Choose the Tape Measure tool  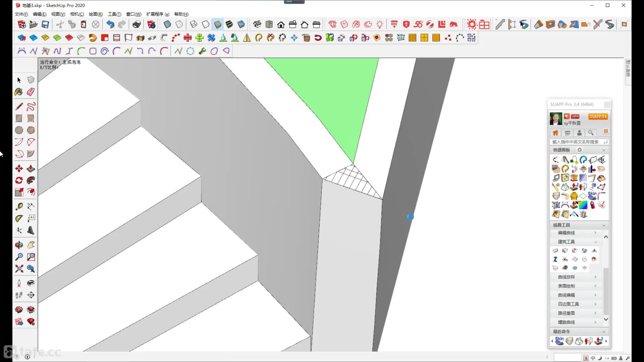coord(19,206)
